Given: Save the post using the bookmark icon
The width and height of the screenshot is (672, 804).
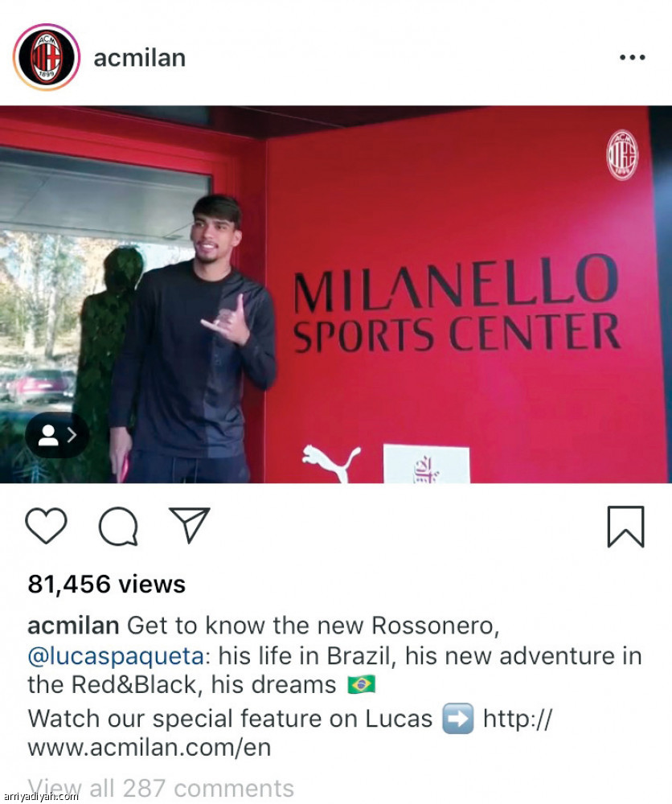Looking at the screenshot, I should point(626,527).
